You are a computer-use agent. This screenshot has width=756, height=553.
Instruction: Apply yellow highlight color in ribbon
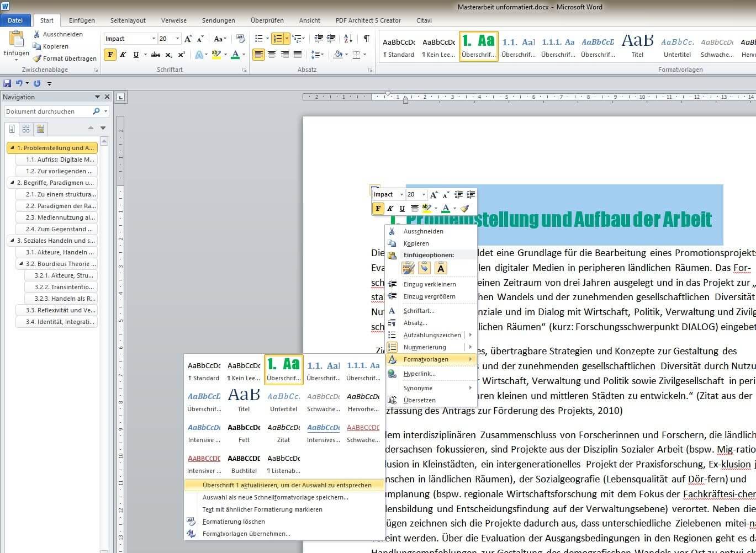[216, 55]
